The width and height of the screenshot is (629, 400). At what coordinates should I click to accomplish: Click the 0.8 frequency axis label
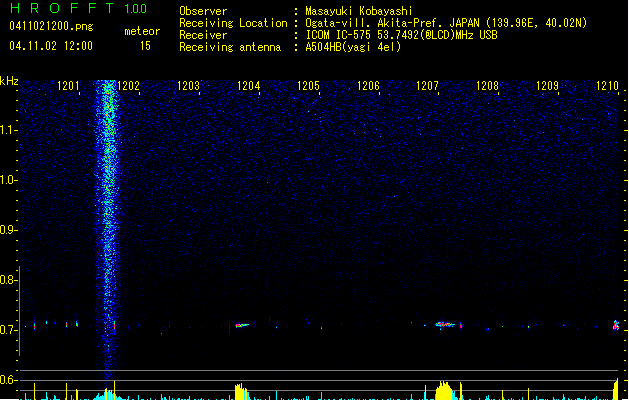coord(8,280)
